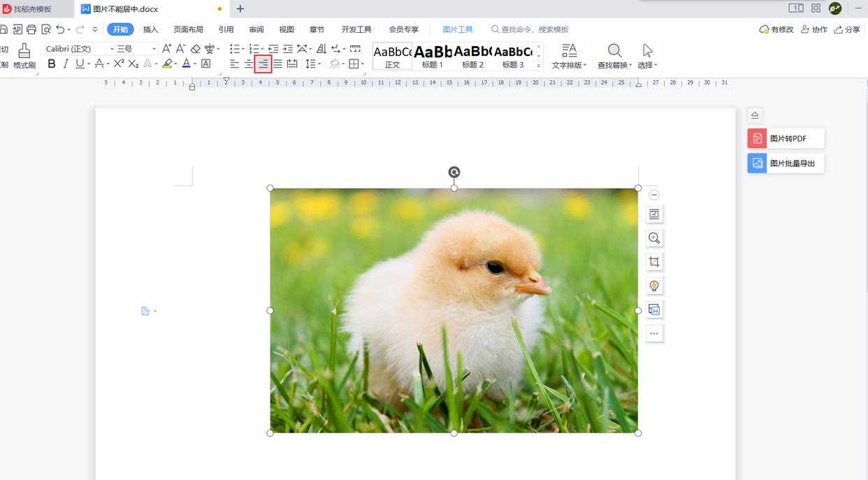Click the 有修改 cloud status button
The width and height of the screenshot is (868, 480).
tap(776, 29)
